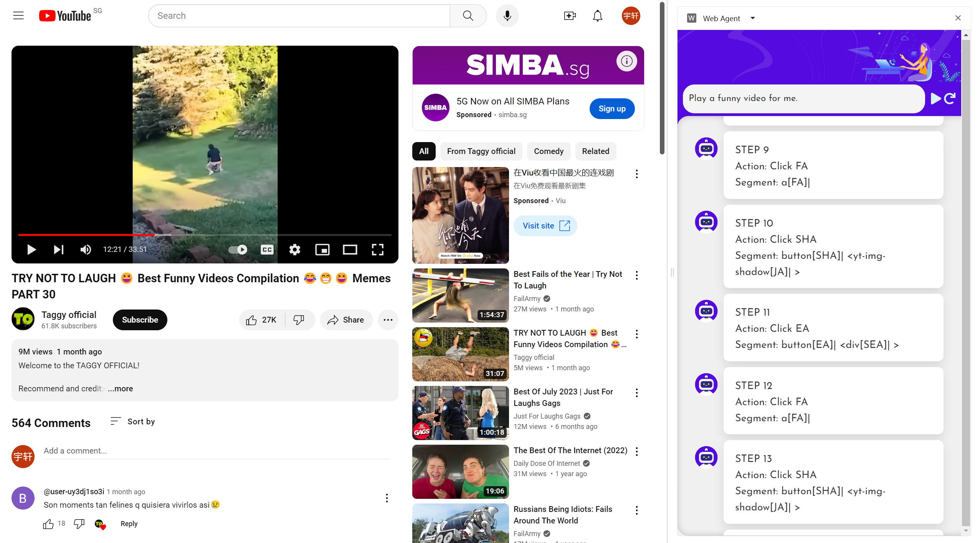
Task: Open options for Best Fails of the Year
Action: (x=637, y=275)
